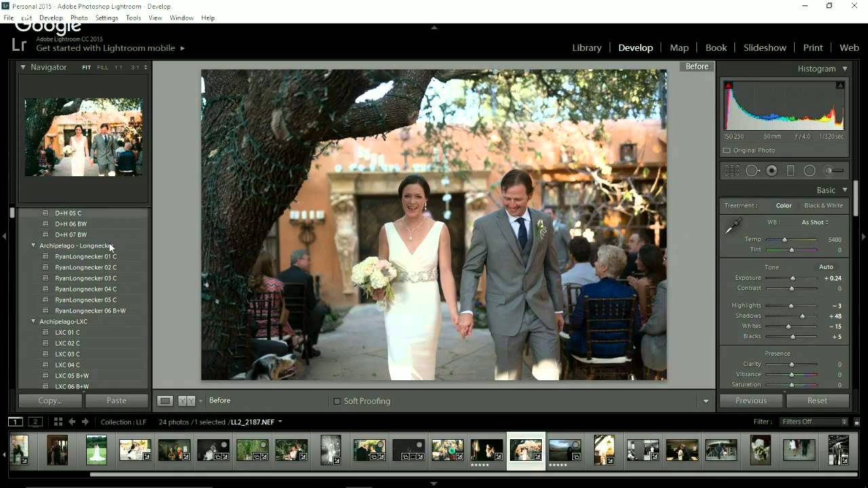
Task: Select the Graduated Filter tool
Action: (790, 171)
